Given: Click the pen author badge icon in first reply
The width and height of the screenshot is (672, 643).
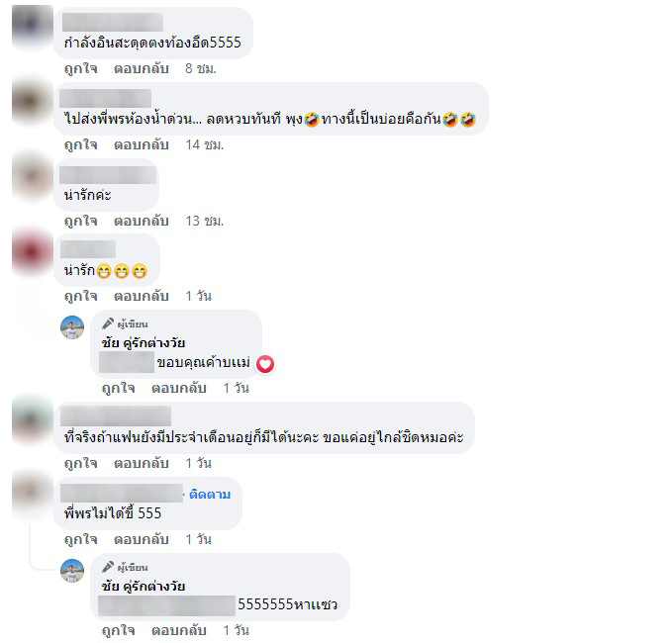Looking at the screenshot, I should pyautogui.click(x=108, y=323).
